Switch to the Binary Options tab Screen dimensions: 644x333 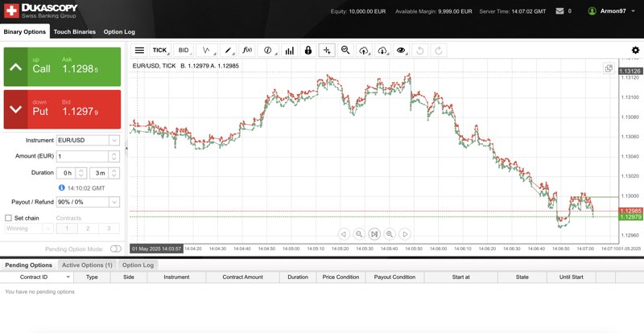(25, 31)
